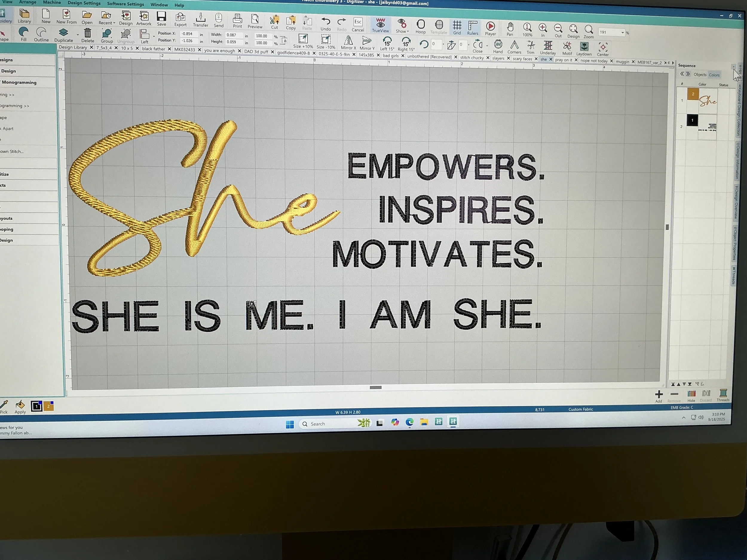
Task: Expand the Recent files dropdown arrow
Action: [114, 23]
